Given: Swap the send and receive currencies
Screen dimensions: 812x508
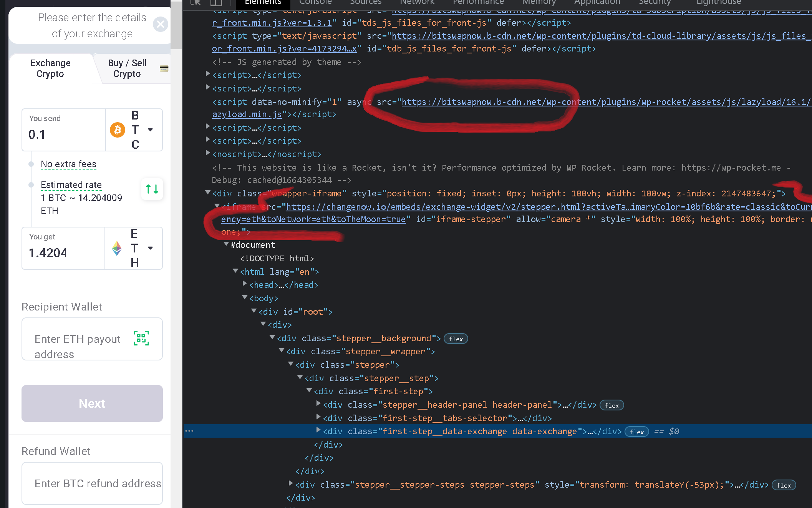Looking at the screenshot, I should click(x=152, y=189).
